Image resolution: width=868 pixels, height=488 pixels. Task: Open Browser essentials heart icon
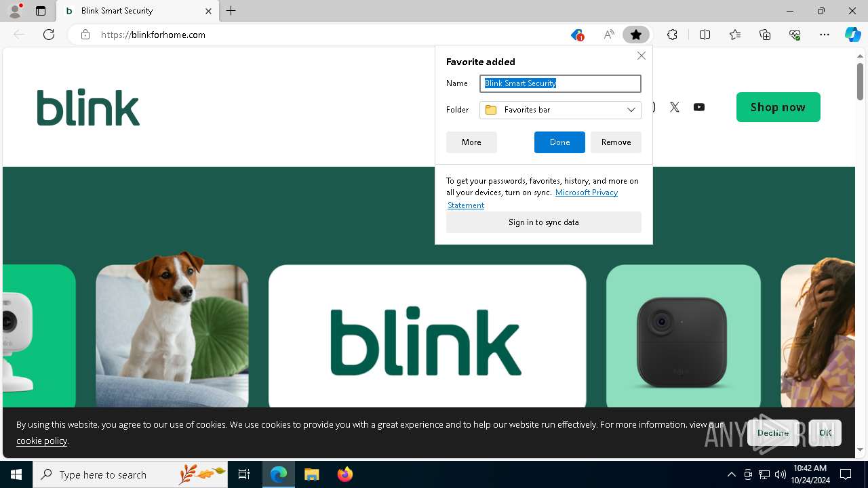795,35
